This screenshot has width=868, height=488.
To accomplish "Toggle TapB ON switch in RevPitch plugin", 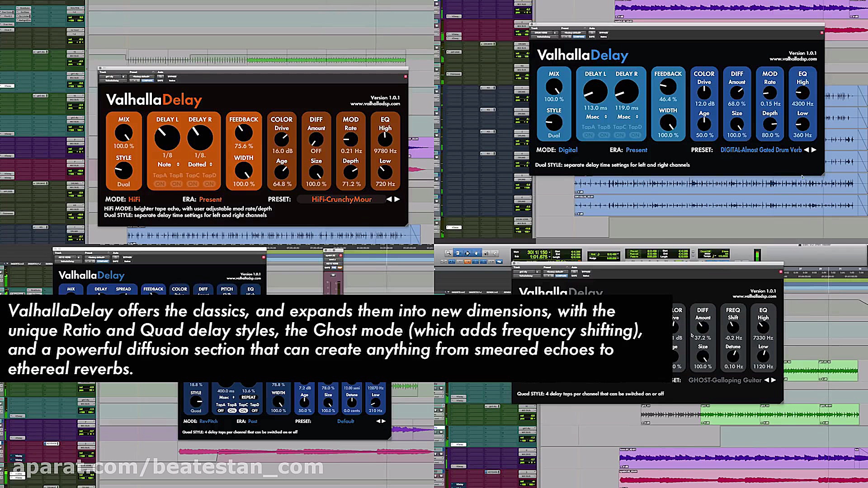I will [x=232, y=411].
